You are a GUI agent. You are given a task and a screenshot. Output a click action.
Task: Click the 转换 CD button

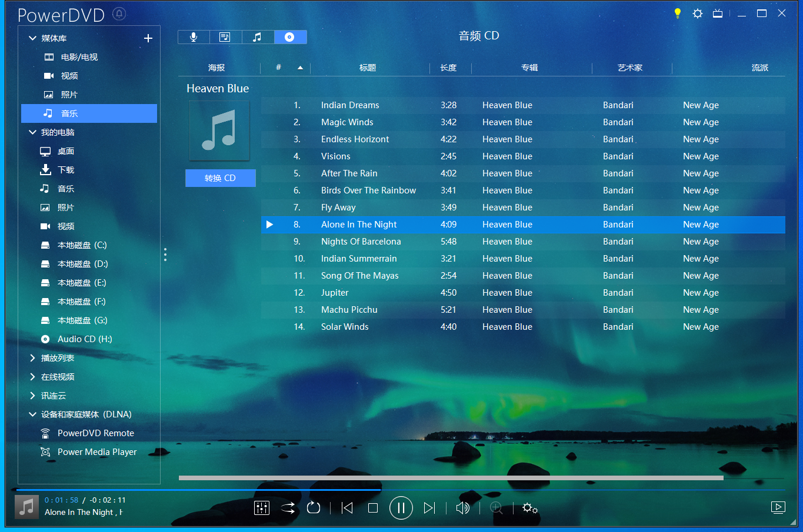221,178
